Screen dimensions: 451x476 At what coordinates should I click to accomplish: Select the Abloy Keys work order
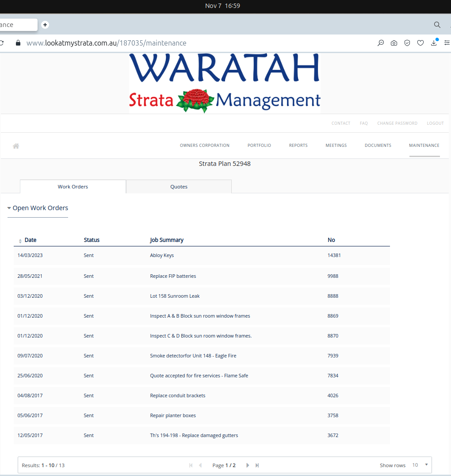click(202, 255)
